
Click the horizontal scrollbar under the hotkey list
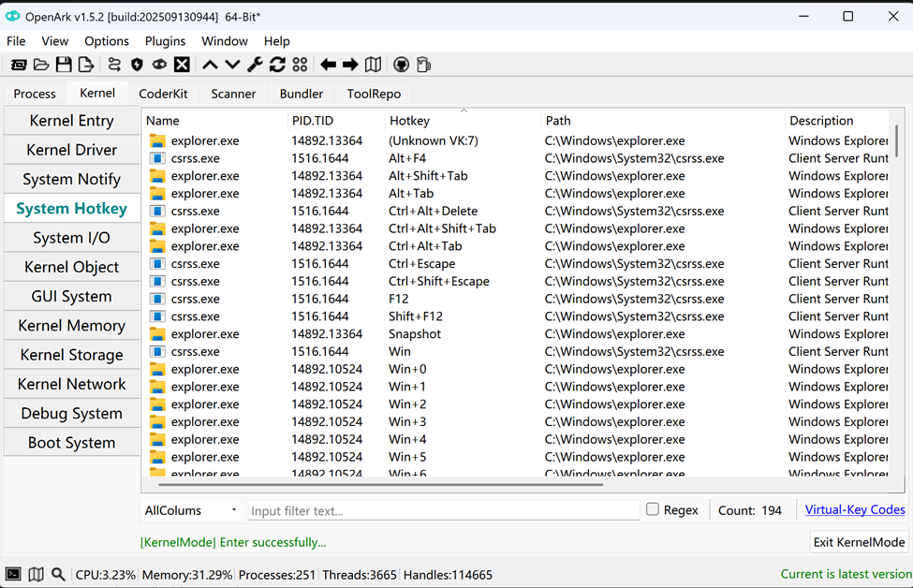tap(381, 485)
